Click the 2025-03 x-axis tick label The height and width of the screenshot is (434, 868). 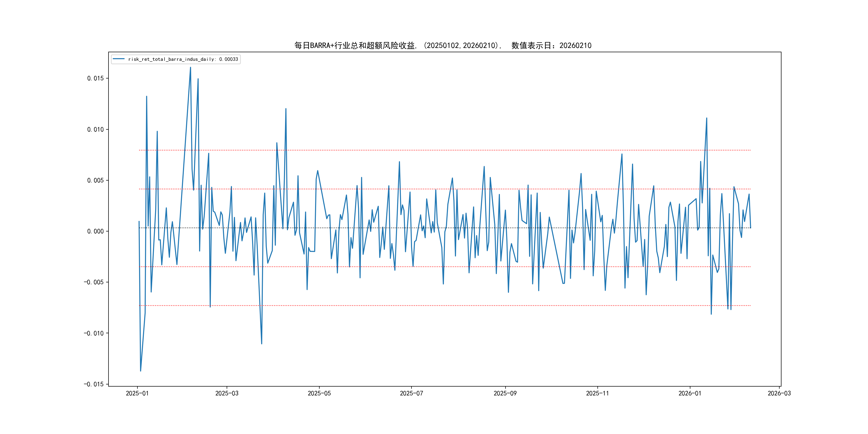coord(227,393)
